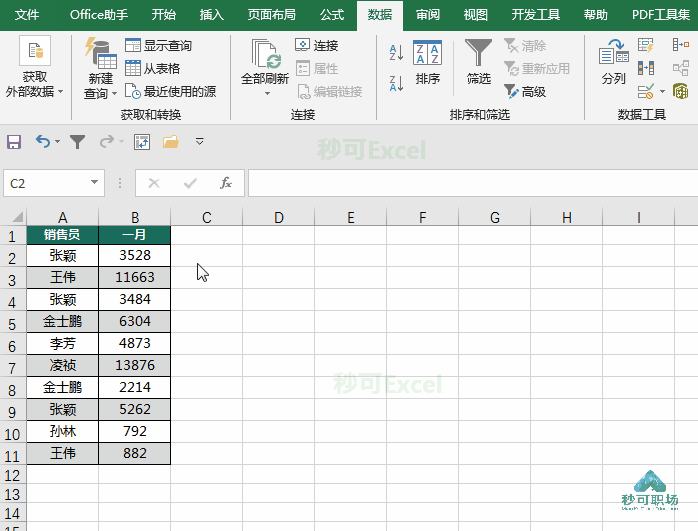Click the Consolidate icon
698x531 pixels.
click(x=681, y=45)
